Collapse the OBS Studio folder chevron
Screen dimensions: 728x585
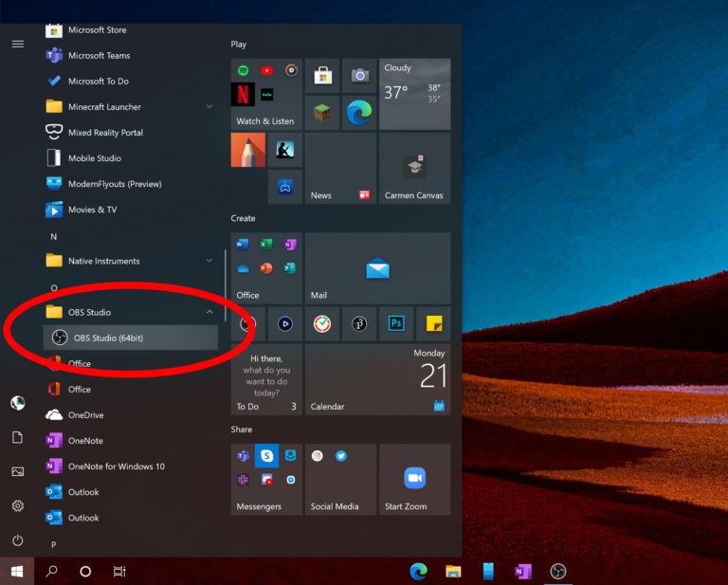pyautogui.click(x=209, y=312)
